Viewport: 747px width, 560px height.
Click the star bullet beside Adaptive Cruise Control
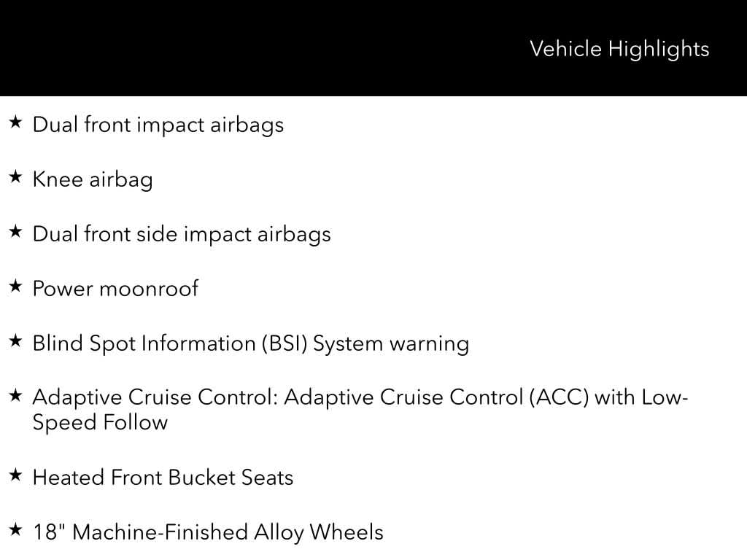(15, 396)
